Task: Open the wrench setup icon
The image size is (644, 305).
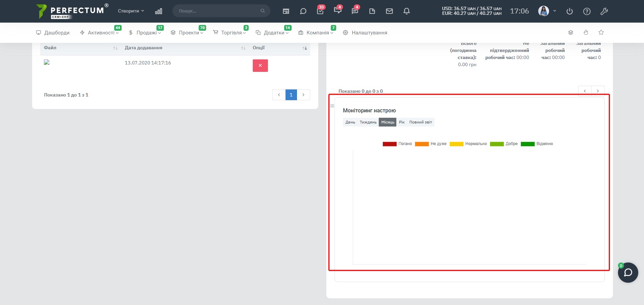Action: (x=604, y=11)
